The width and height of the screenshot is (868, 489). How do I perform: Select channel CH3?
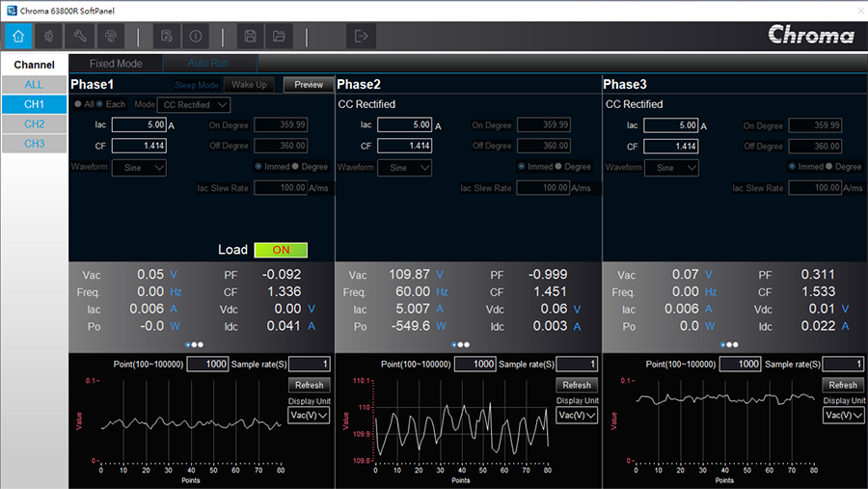(34, 144)
